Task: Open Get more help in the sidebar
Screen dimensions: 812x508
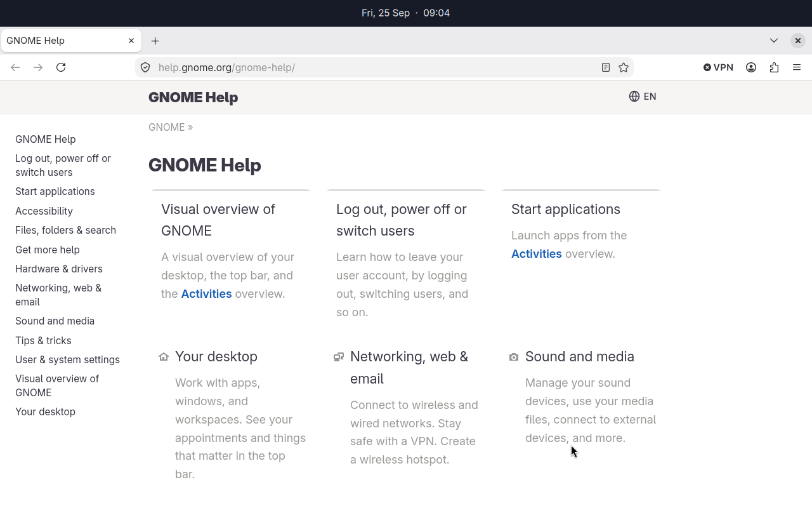Action: [48, 250]
